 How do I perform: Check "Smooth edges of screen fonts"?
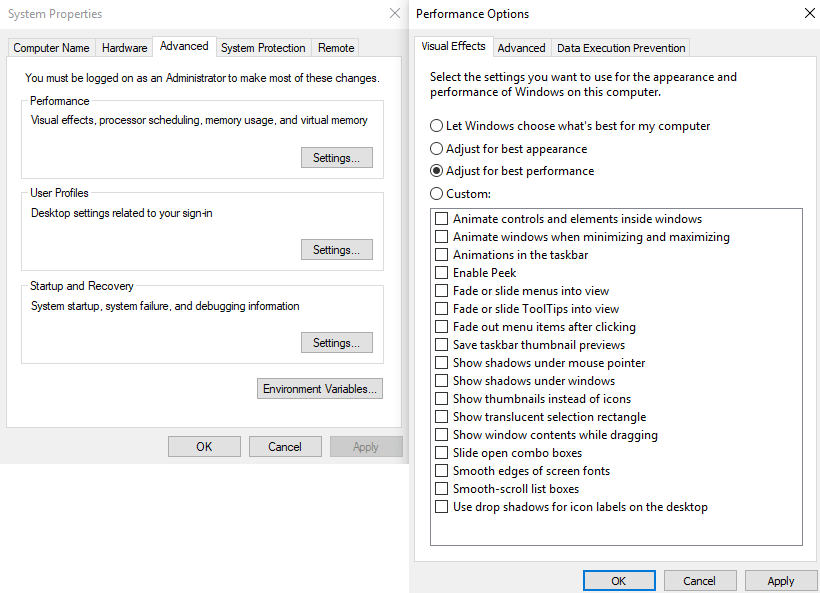click(441, 470)
